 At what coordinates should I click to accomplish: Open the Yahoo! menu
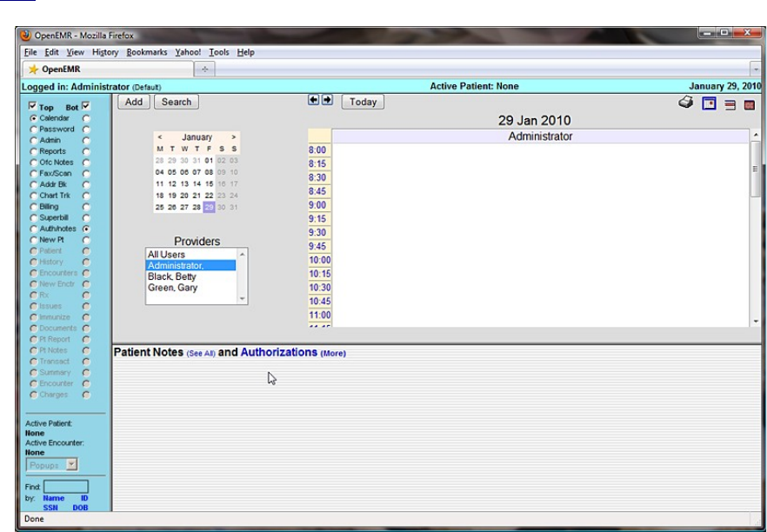(188, 52)
